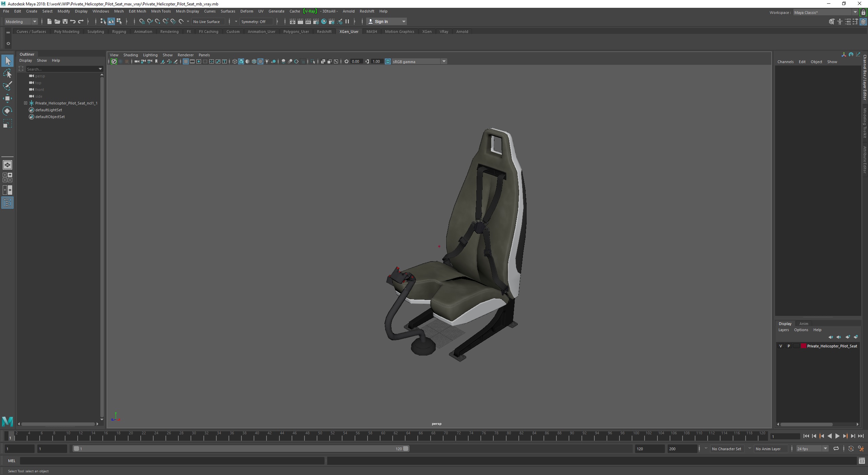Toggle smooth shade all in viewport
Image resolution: width=868 pixels, height=475 pixels.
tap(241, 61)
